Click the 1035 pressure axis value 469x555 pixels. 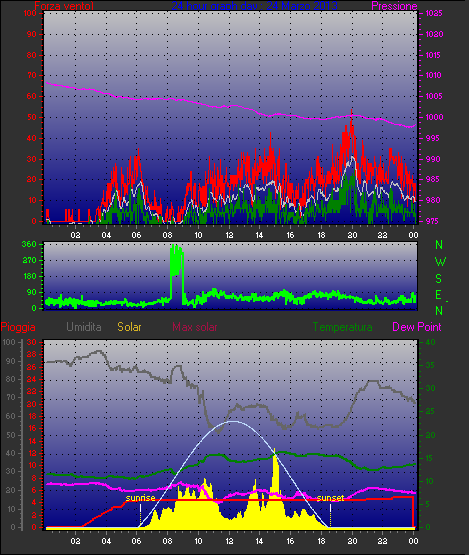[x=434, y=13]
